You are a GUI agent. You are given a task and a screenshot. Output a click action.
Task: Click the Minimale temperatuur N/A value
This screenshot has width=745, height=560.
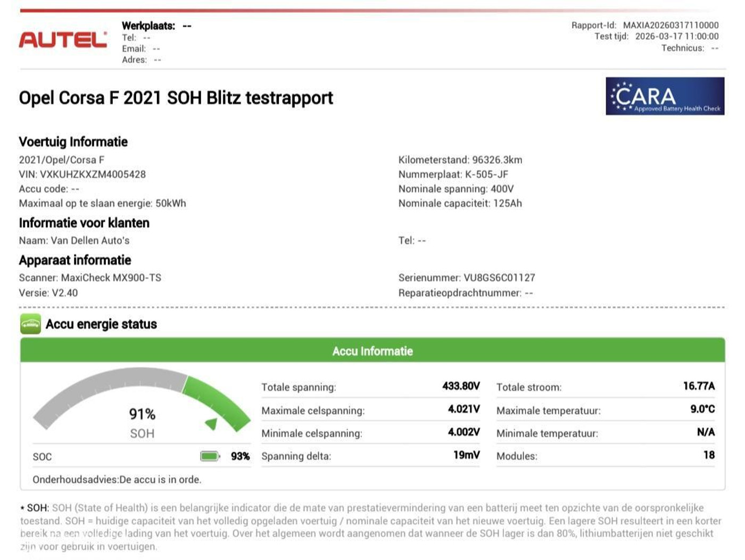tap(706, 432)
